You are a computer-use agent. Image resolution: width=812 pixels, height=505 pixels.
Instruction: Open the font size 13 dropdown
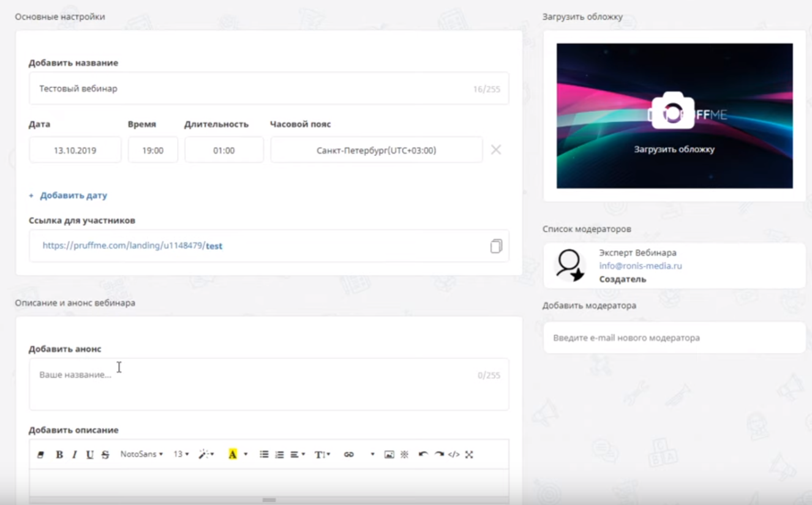[181, 454]
